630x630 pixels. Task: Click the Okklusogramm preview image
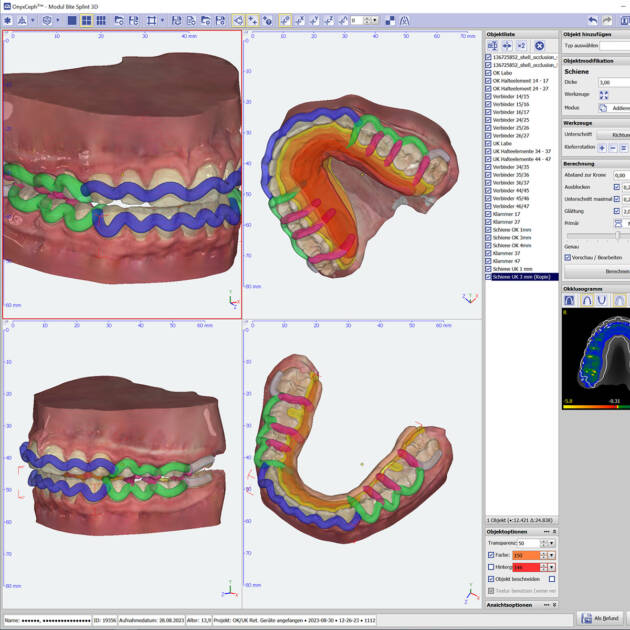pos(596,359)
